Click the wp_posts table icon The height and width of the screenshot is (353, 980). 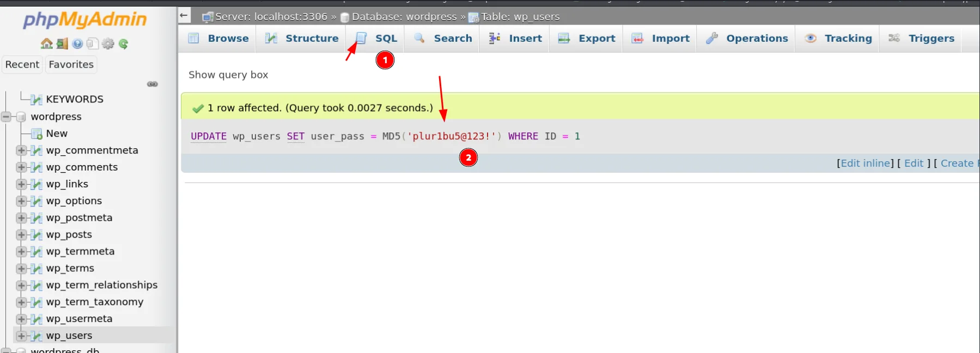pos(36,235)
